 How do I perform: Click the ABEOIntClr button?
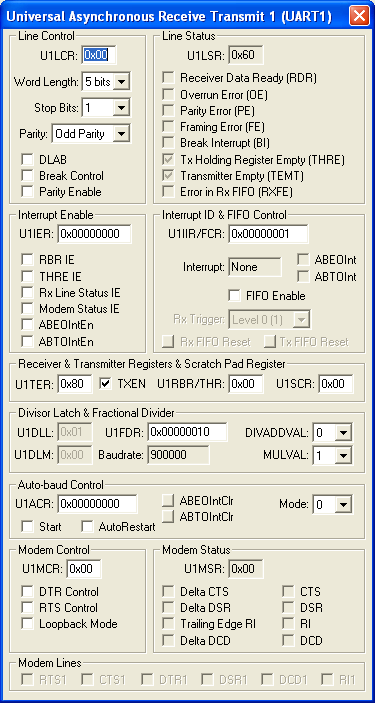click(168, 500)
